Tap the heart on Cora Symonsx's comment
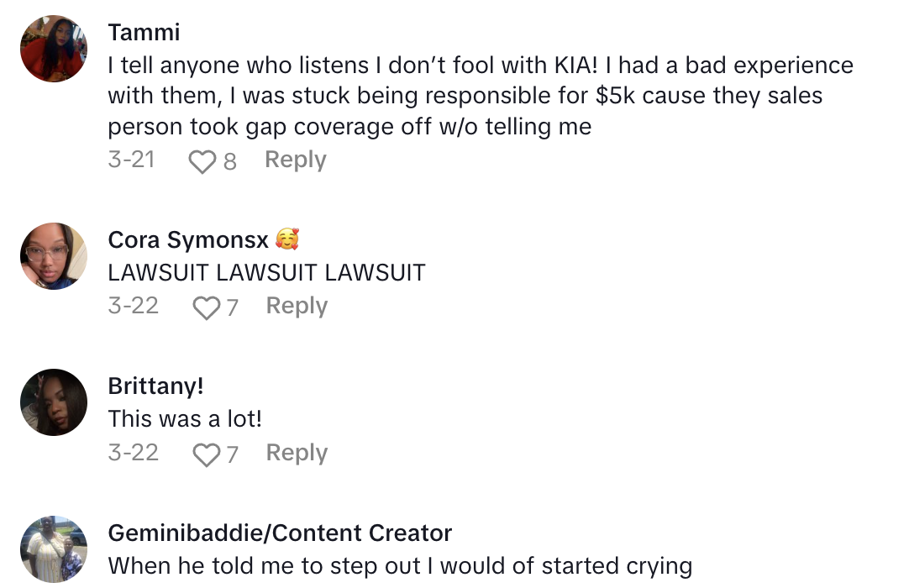This screenshot has height=588, width=909. tap(205, 307)
